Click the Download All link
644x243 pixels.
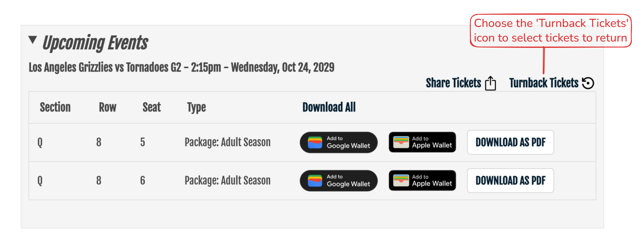[329, 107]
